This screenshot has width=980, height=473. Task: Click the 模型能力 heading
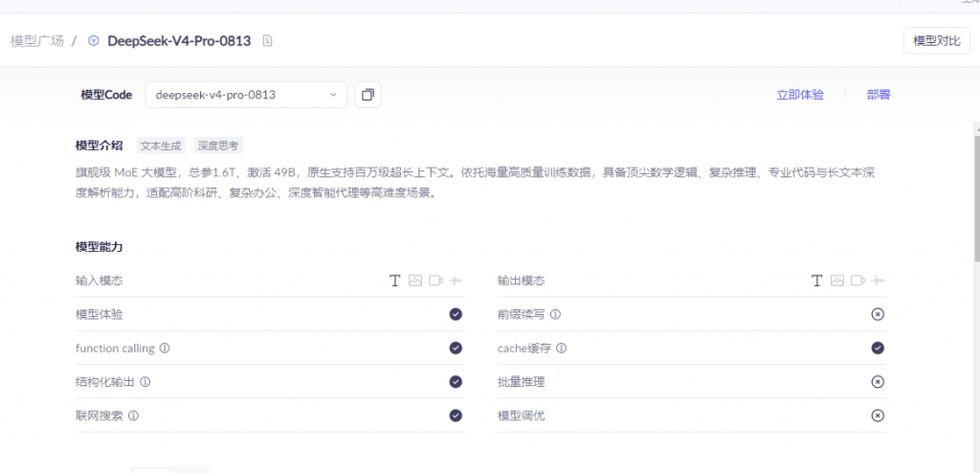click(99, 246)
